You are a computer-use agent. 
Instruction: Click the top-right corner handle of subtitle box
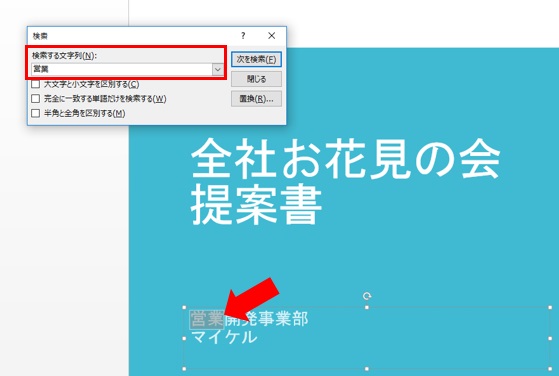[x=550, y=307]
